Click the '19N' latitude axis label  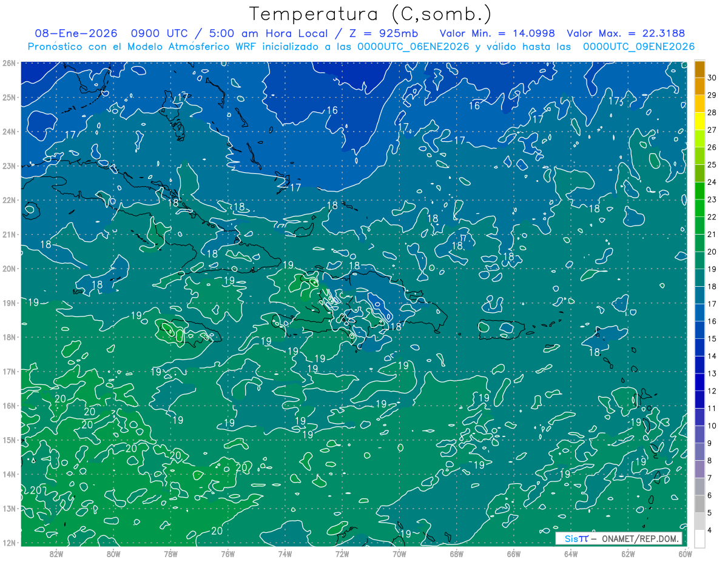[8, 303]
